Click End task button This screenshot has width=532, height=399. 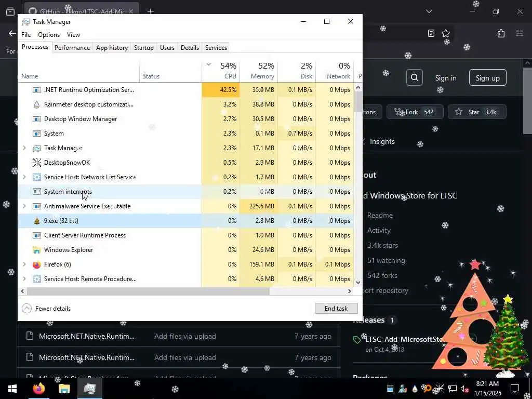(336, 309)
